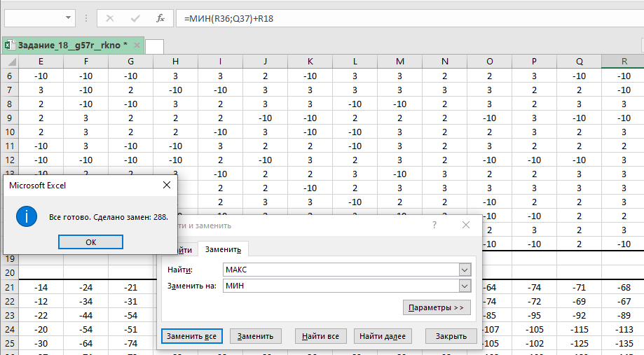Click the insert function fx icon
The image size is (644, 355).
coord(160,18)
